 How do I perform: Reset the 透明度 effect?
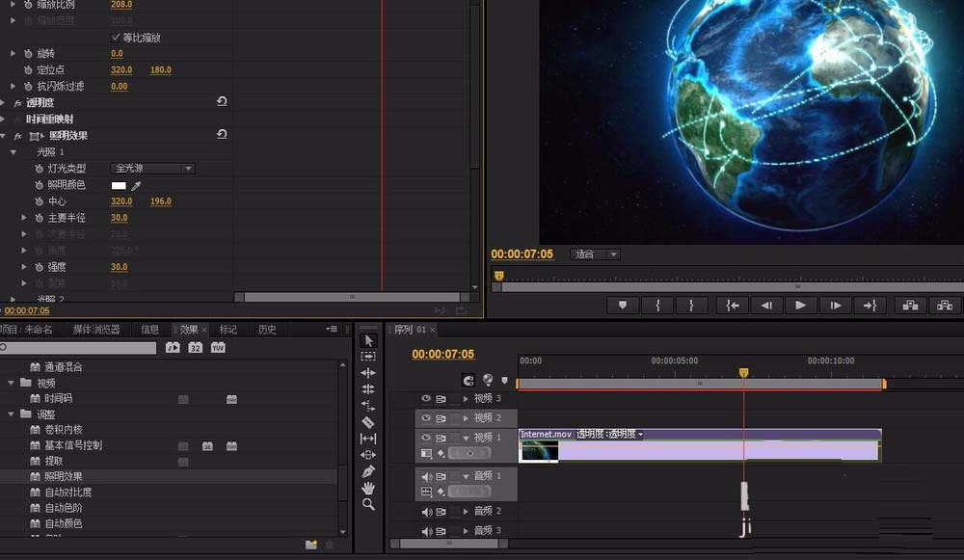point(222,101)
